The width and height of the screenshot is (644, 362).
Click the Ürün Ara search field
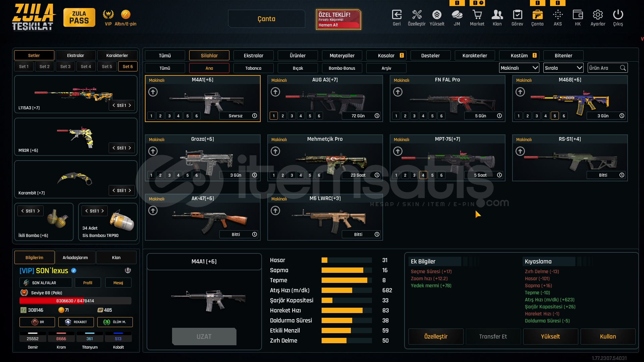[607, 68]
